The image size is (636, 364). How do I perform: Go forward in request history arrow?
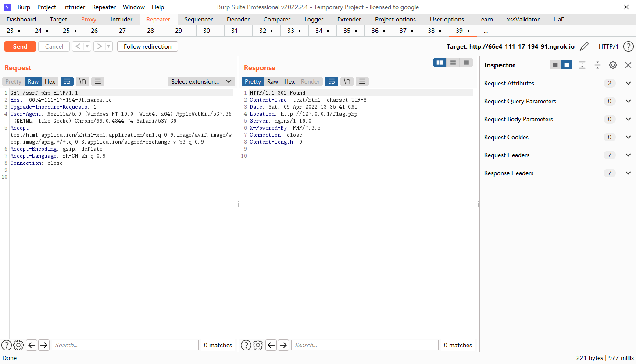[x=99, y=46]
